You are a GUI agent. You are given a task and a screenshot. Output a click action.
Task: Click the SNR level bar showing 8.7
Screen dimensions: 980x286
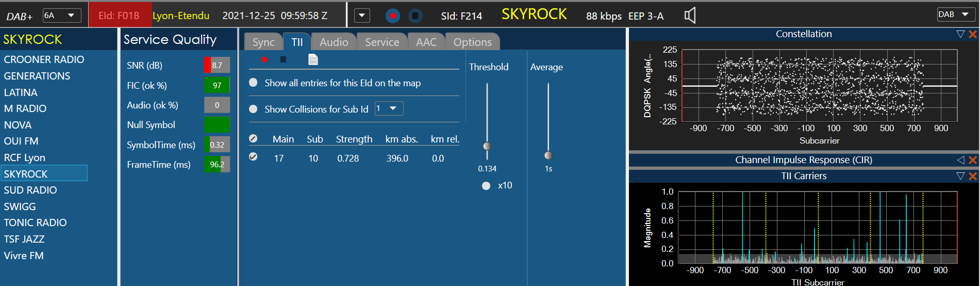click(217, 65)
